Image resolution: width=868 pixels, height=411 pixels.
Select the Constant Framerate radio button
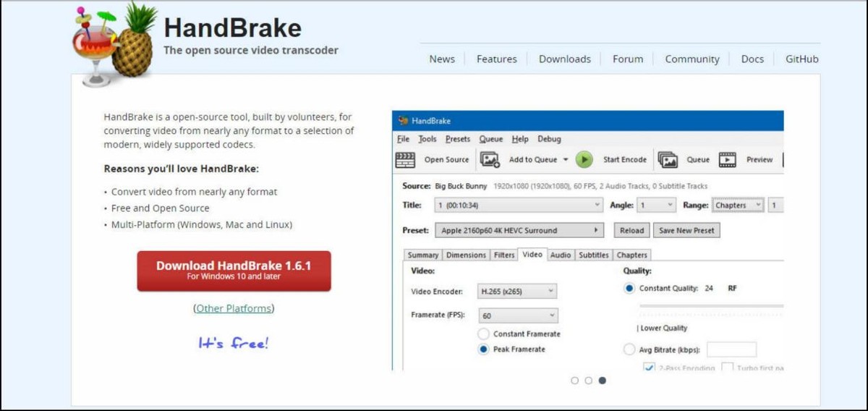[x=483, y=334]
